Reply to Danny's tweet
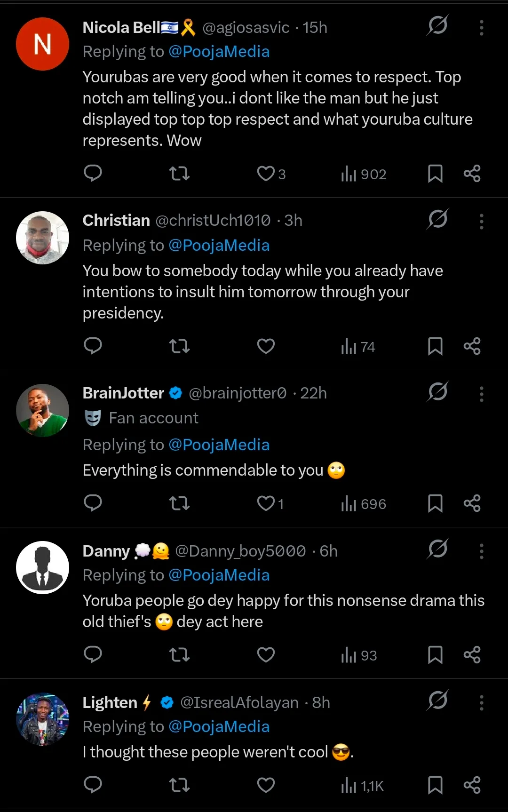508x812 pixels. click(93, 654)
